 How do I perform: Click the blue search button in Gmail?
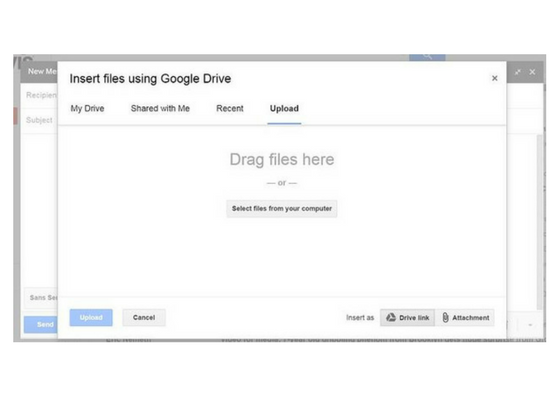427,57
